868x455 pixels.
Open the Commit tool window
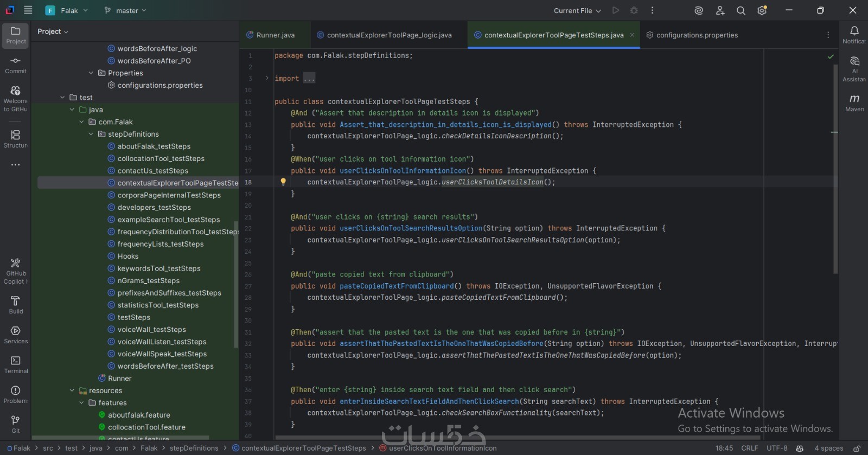coord(15,65)
